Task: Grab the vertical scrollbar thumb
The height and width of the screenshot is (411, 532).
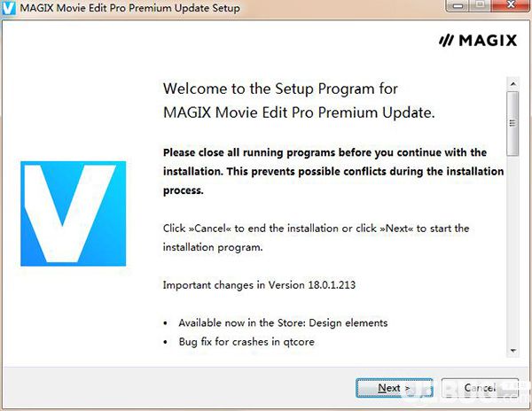Action: pyautogui.click(x=512, y=123)
